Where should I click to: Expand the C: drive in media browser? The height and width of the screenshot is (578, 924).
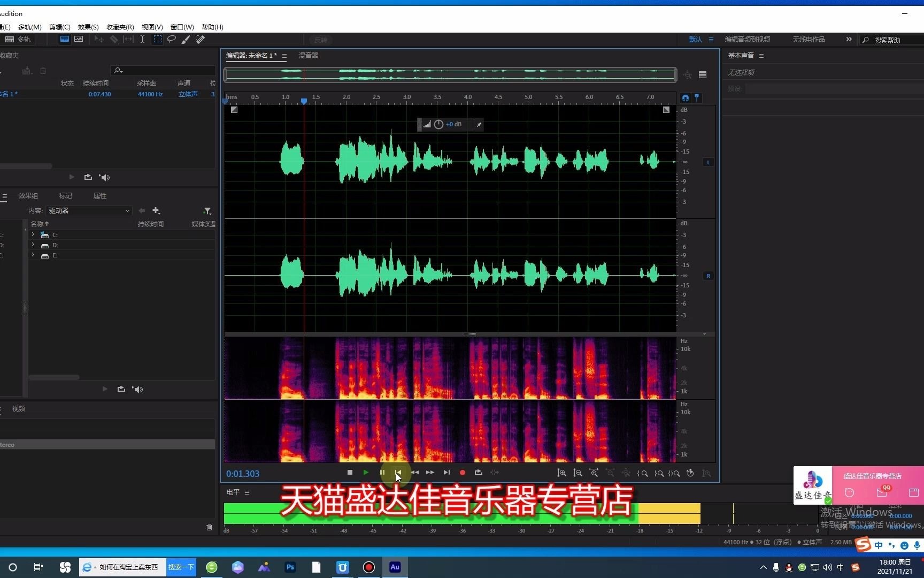(x=33, y=235)
